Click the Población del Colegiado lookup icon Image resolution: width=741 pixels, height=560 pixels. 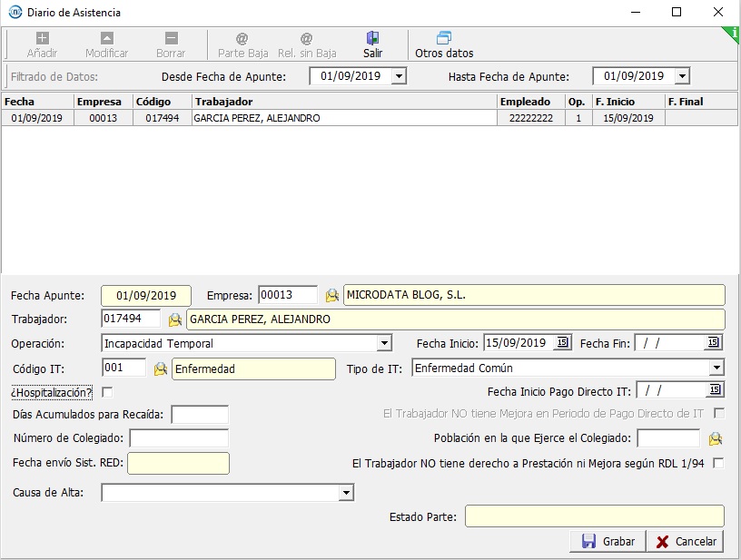716,439
